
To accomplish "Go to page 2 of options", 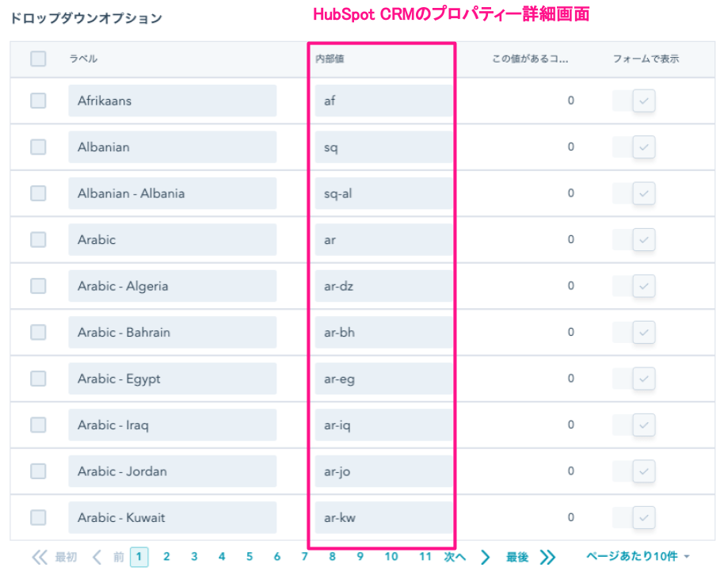I will 166,557.
